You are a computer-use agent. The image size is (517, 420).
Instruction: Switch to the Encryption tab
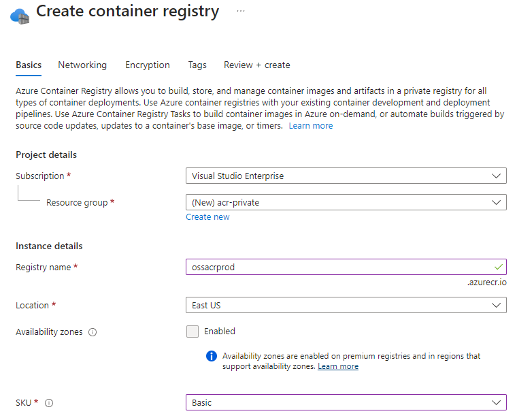[x=148, y=65]
